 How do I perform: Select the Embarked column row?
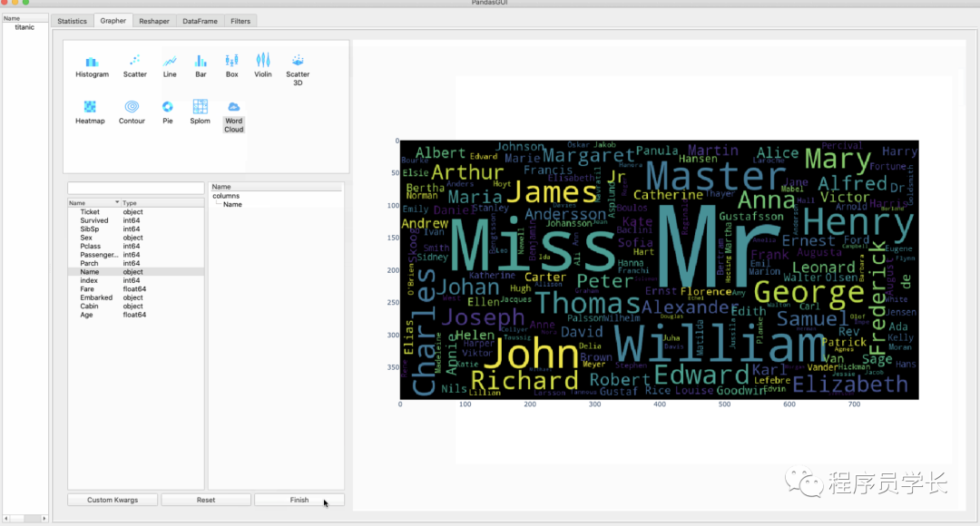pos(135,297)
